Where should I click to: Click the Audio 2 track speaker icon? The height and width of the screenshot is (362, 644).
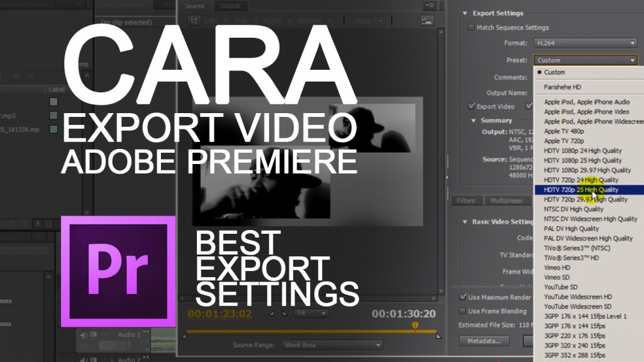(x=84, y=359)
